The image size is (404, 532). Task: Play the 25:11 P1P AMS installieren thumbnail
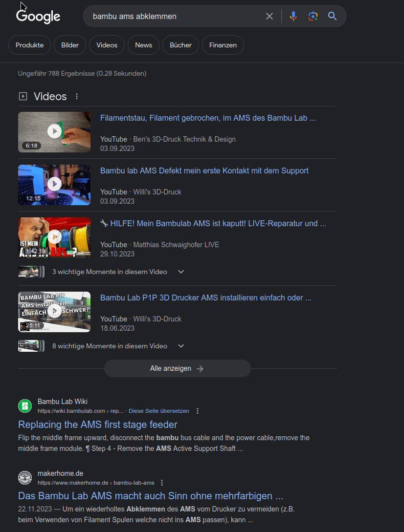54,312
